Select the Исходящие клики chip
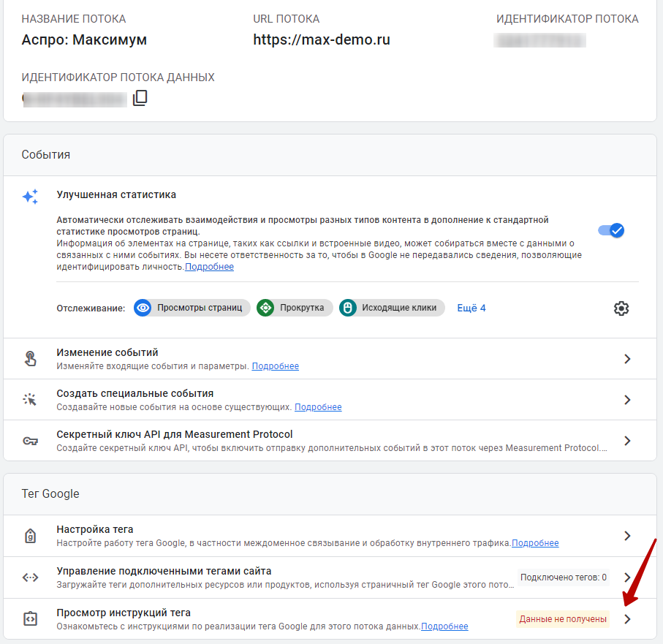 click(x=392, y=308)
